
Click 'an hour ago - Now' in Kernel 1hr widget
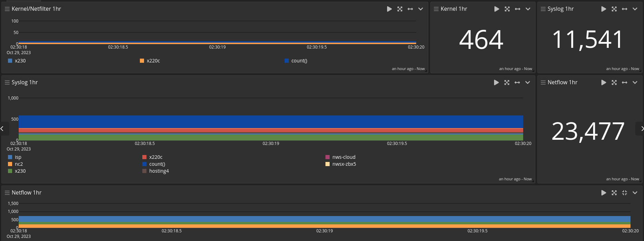click(516, 69)
